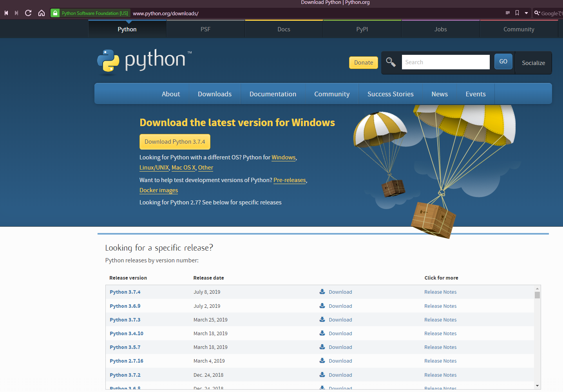Switch to the PyPI top tab
This screenshot has width=563, height=392.
[x=362, y=29]
